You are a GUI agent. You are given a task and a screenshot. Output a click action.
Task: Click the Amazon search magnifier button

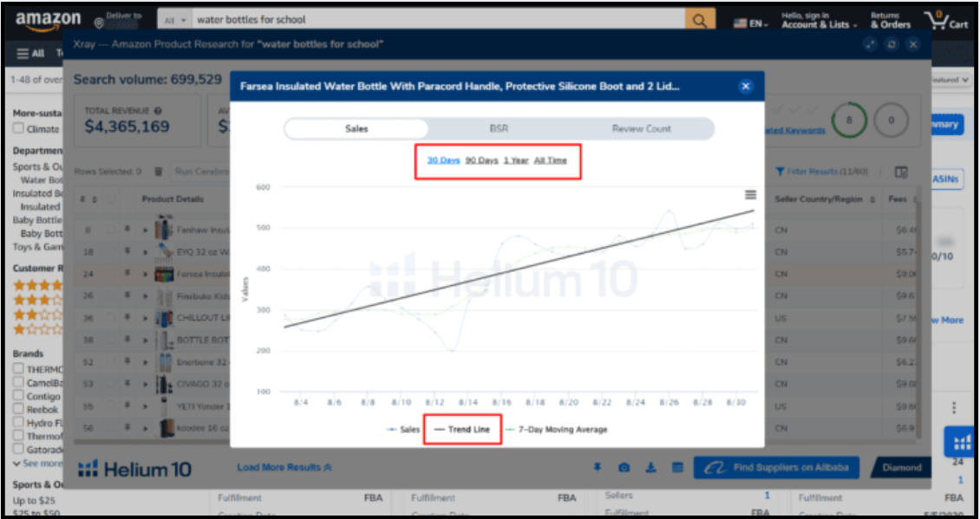[x=699, y=19]
